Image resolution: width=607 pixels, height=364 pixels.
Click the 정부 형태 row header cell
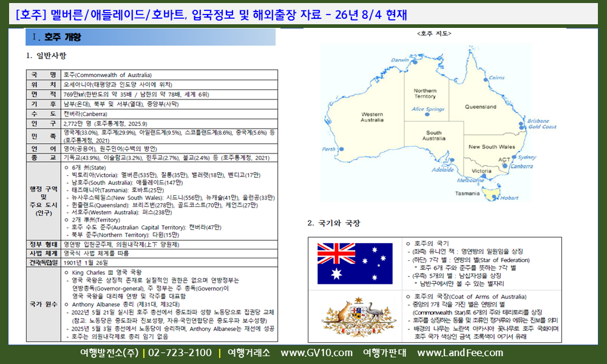pyautogui.click(x=44, y=244)
